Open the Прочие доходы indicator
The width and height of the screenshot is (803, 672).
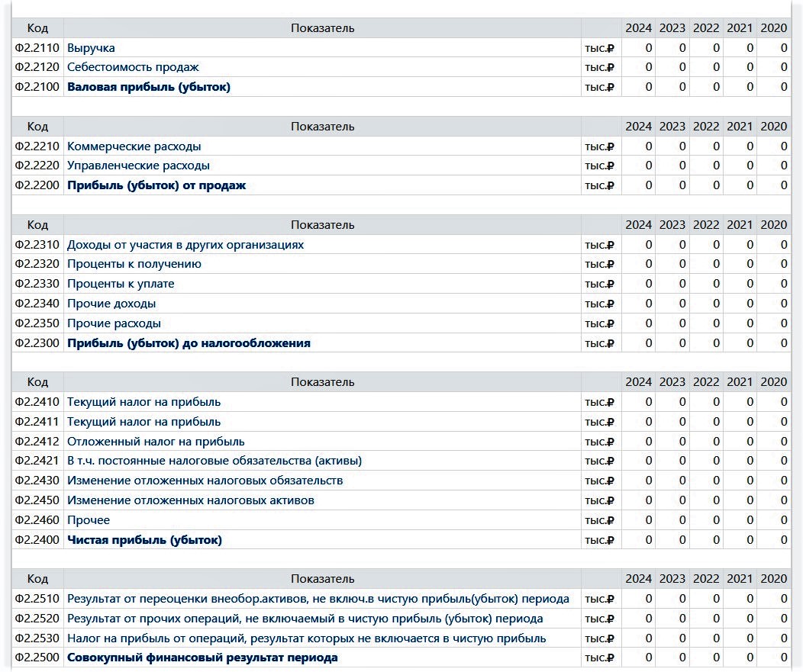(111, 304)
